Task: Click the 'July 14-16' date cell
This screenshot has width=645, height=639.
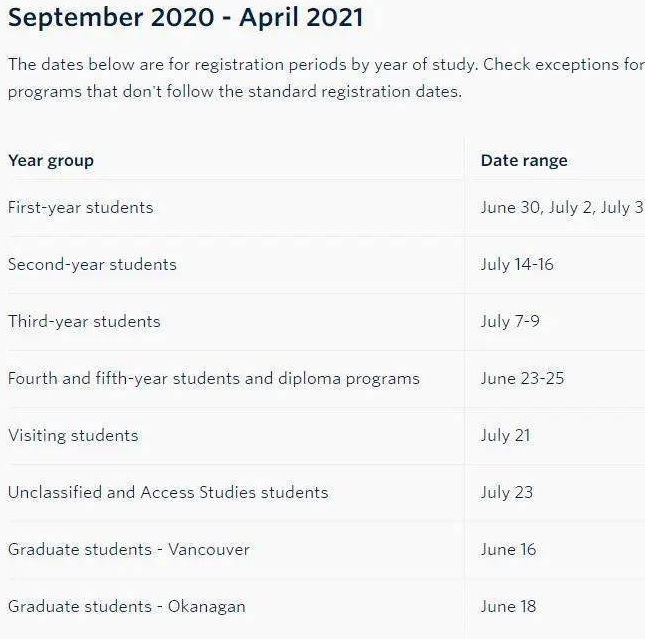Action: (x=517, y=265)
